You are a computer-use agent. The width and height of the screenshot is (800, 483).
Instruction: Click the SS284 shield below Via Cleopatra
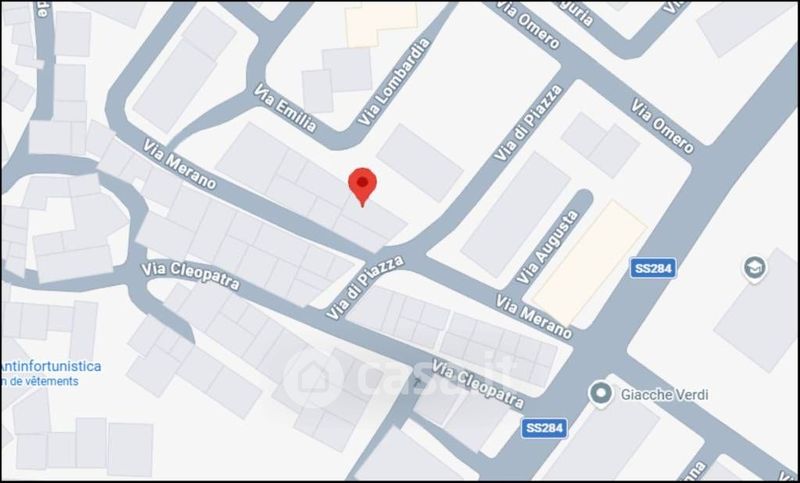544,428
